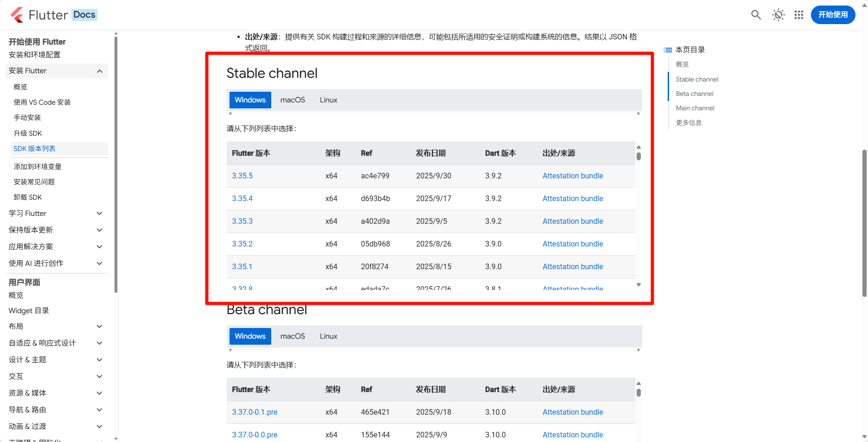Select 手动安装 in the sidebar

[27, 118]
